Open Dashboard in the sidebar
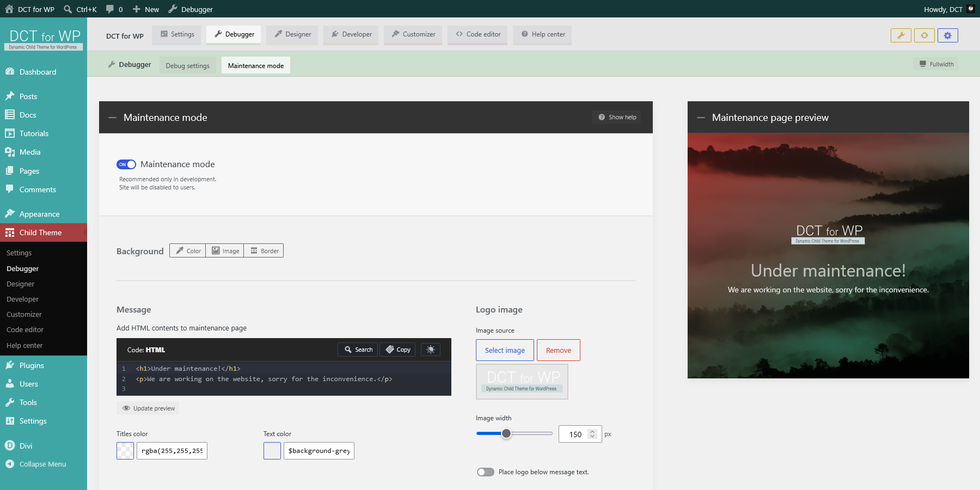 pos(44,72)
